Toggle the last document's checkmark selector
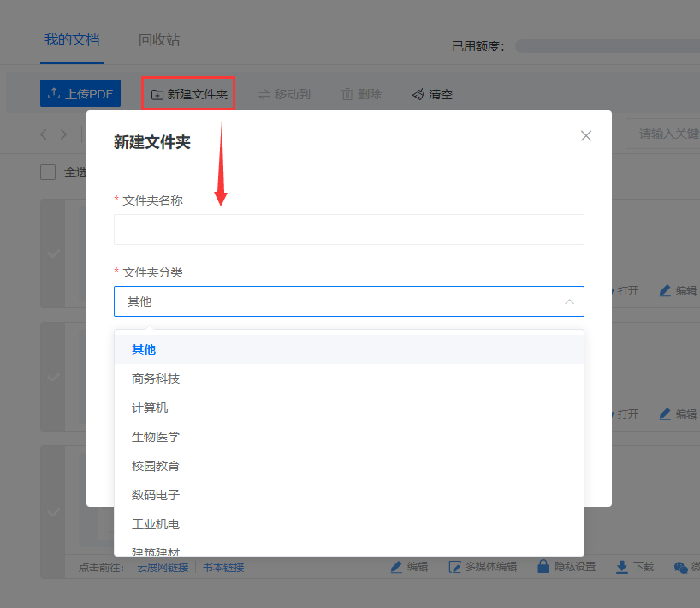 click(x=53, y=512)
